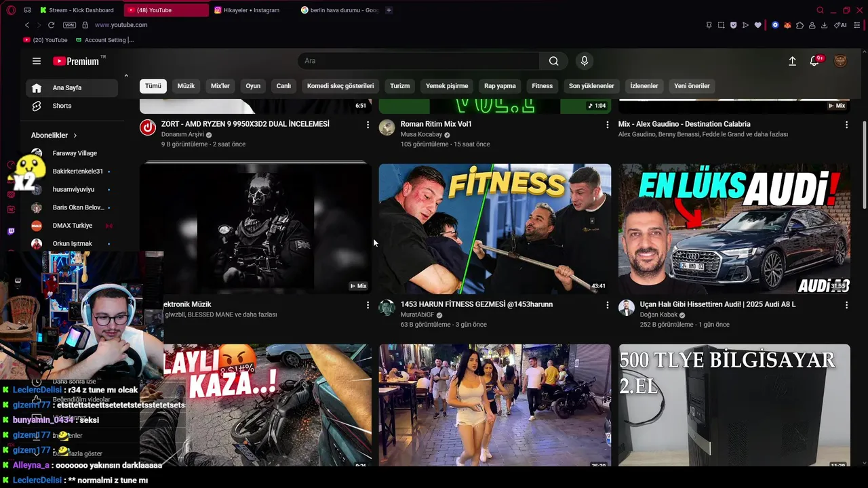Open options for Elektronik Müzik mix
Viewport: 868px width, 488px height.
368,305
